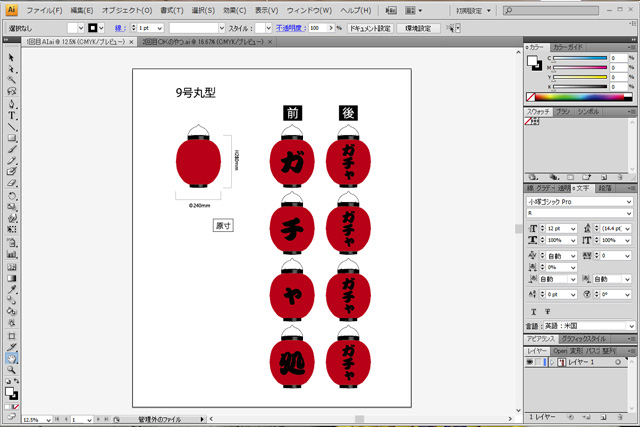
Task: Open 初期設定 workspace dropdown
Action: 473,11
